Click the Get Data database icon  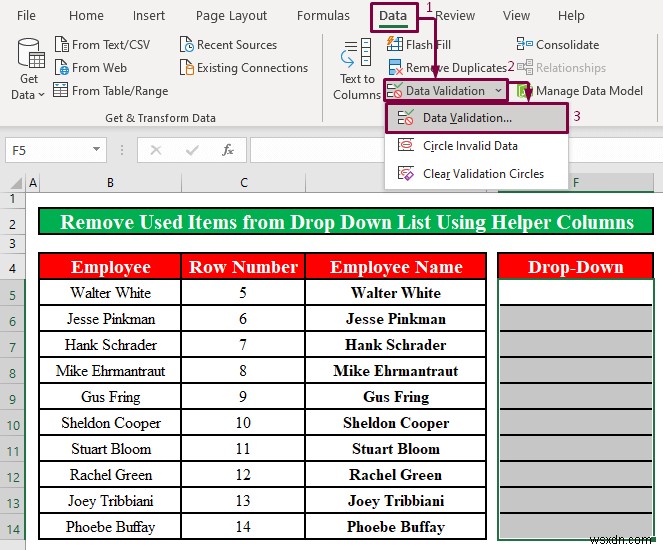31,53
